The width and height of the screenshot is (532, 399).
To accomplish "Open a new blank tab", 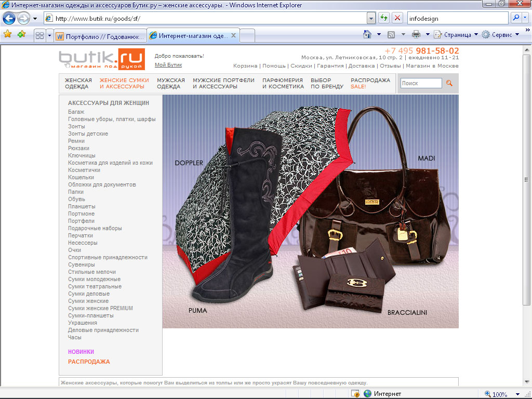I will coord(247,36).
